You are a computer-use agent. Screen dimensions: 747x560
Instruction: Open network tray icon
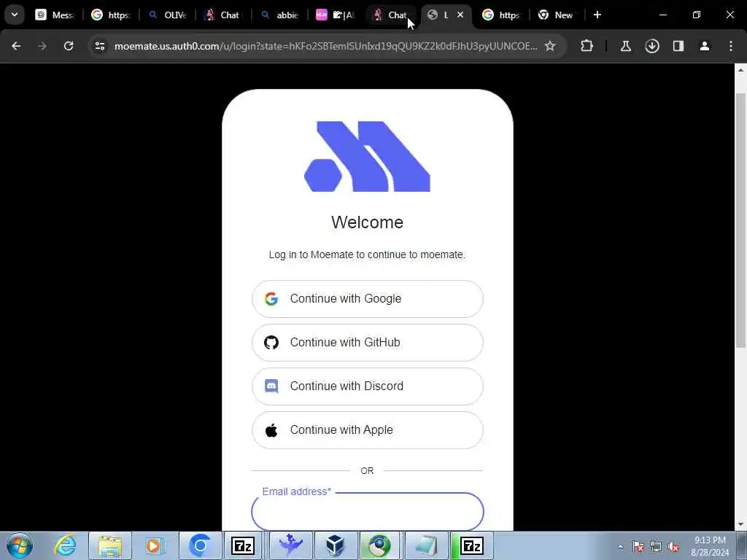(656, 547)
